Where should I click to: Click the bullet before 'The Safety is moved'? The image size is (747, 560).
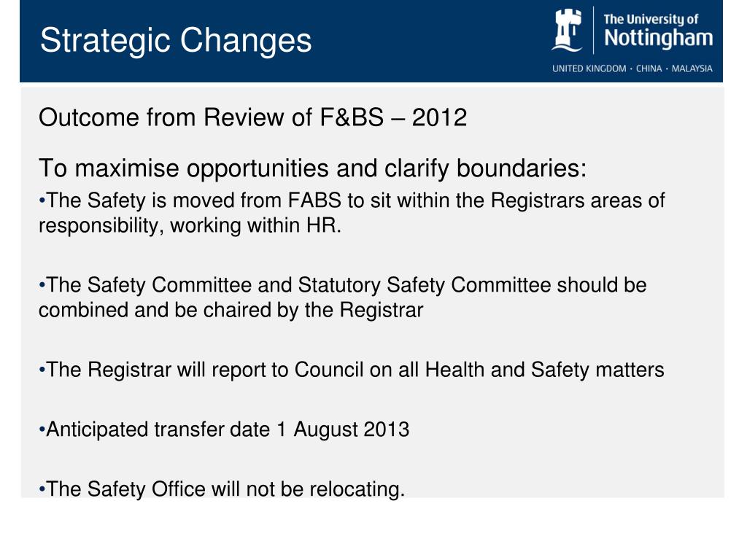click(42, 201)
